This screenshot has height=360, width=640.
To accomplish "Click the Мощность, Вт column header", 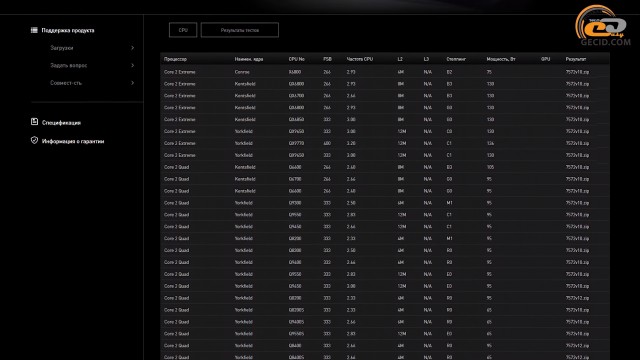I will tap(501, 59).
